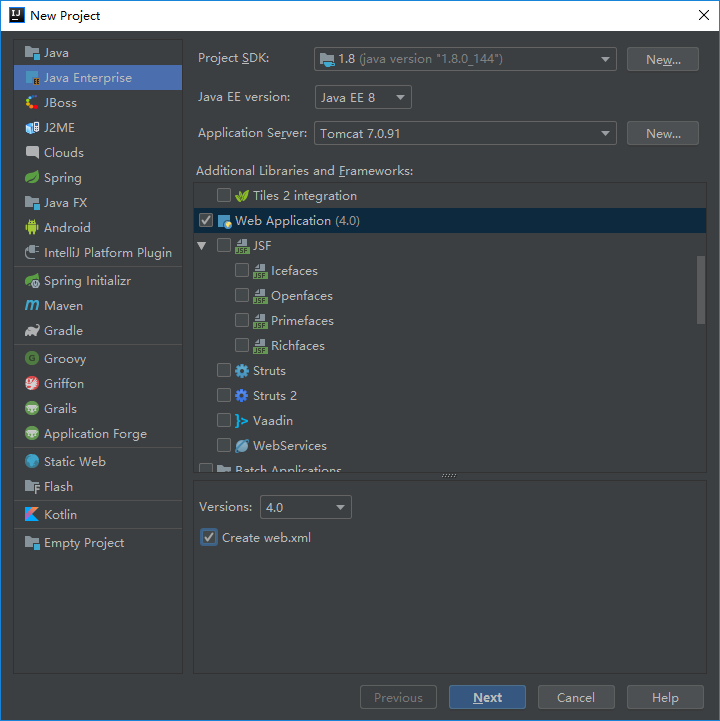Select the Flash icon
720x721 pixels.
point(32,486)
